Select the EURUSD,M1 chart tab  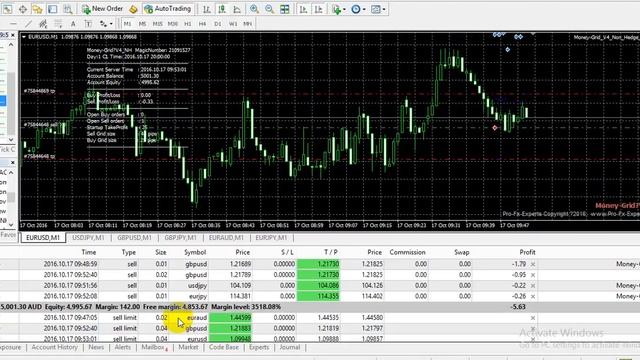pos(43,238)
